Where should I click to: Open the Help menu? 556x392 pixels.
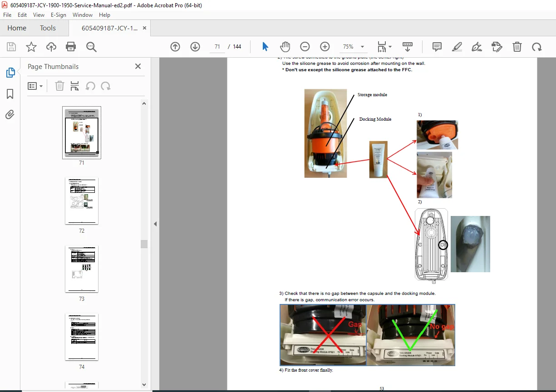pyautogui.click(x=105, y=15)
